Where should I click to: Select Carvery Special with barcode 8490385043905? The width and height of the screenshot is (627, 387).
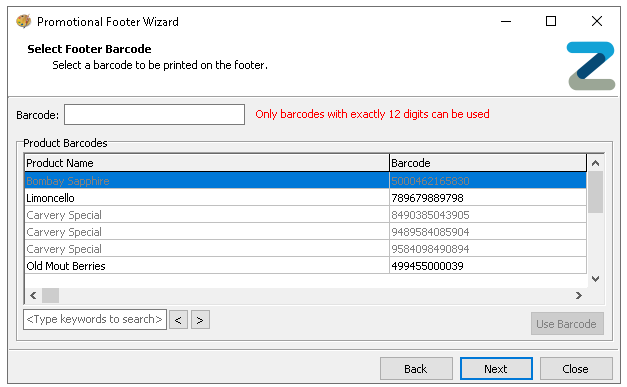pos(306,215)
